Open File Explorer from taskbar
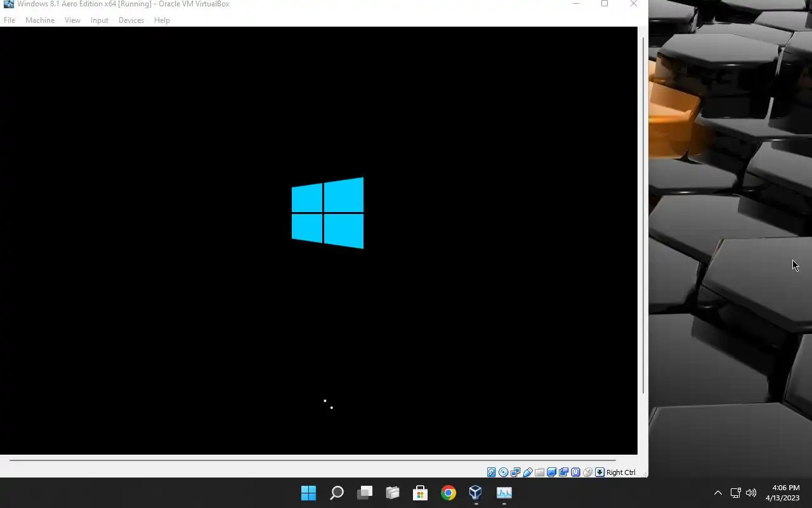The width and height of the screenshot is (812, 508). point(393,493)
